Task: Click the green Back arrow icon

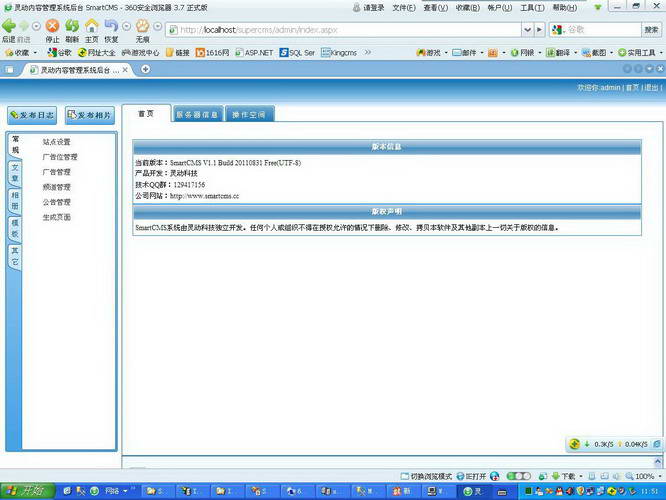Action: [x=9, y=26]
